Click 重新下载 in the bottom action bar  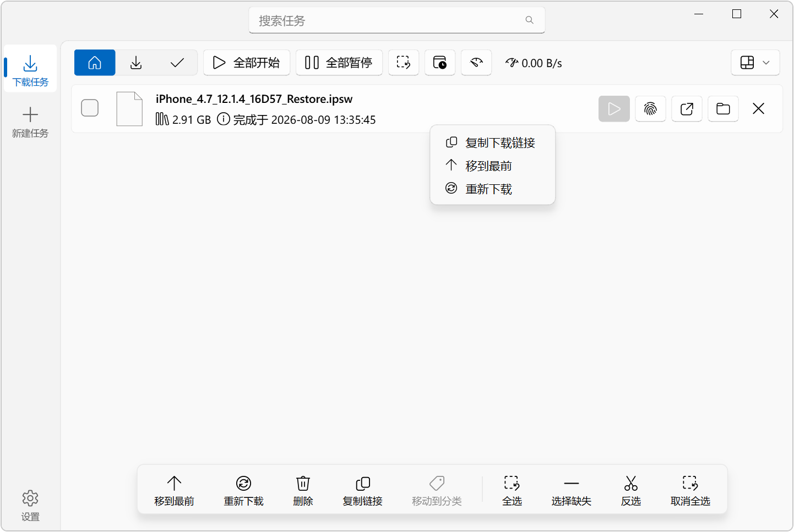(243, 491)
